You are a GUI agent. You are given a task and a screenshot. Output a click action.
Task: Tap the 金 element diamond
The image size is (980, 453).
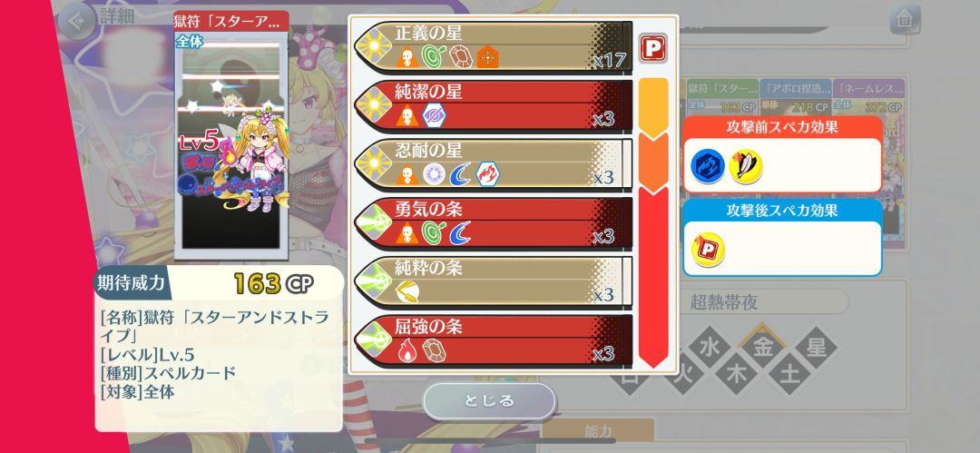coord(763,348)
